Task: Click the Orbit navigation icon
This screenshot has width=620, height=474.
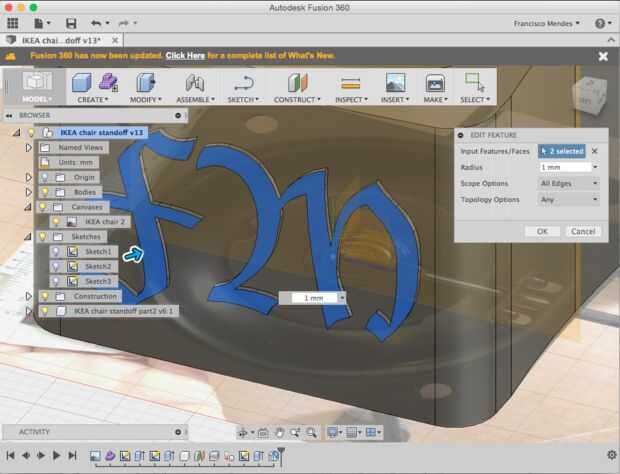Action: click(242, 433)
